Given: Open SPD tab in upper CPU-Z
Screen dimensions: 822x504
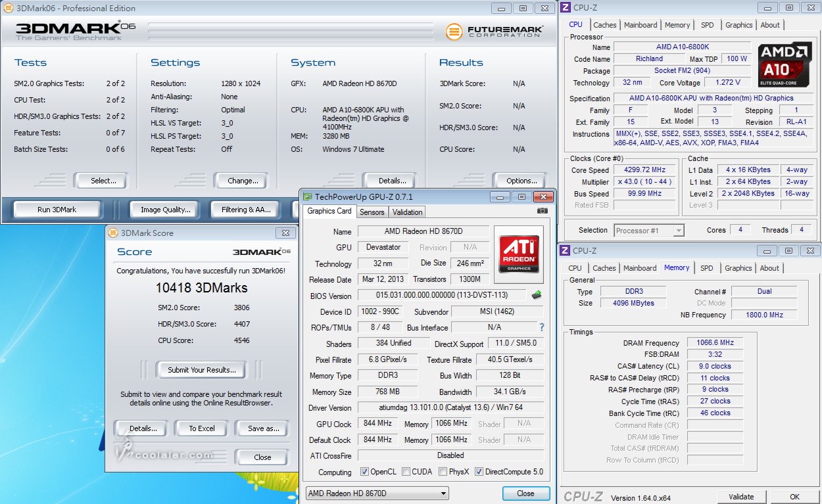Looking at the screenshot, I should (x=707, y=25).
